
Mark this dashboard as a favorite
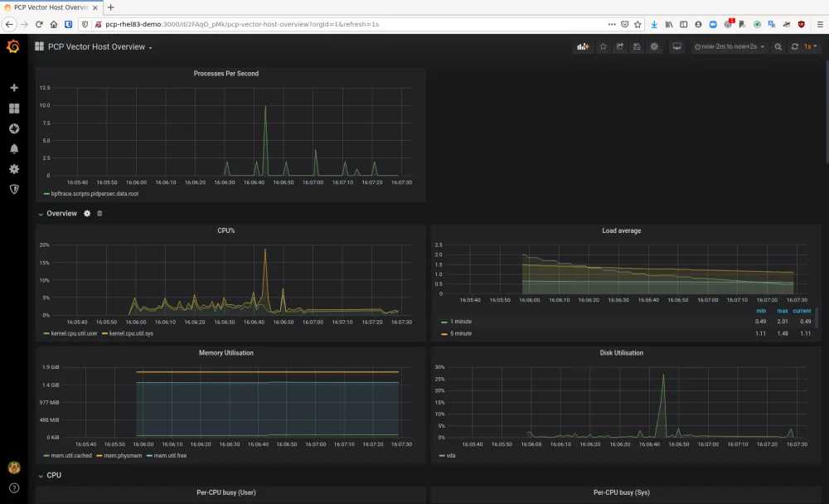pos(603,47)
